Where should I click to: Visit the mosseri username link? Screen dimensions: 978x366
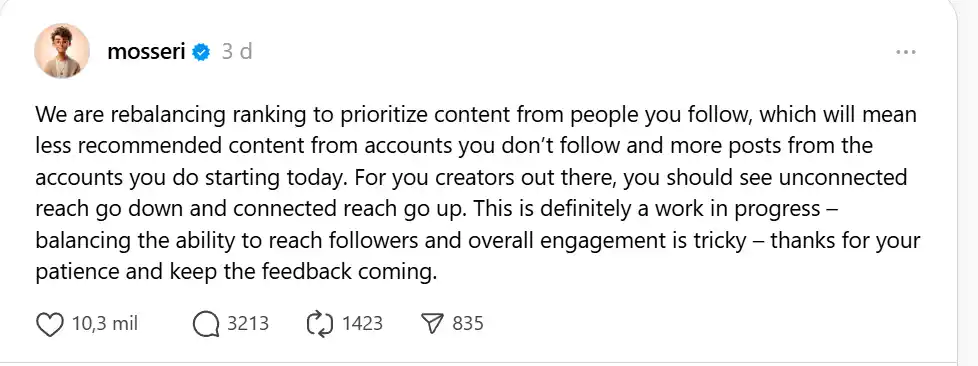point(147,52)
